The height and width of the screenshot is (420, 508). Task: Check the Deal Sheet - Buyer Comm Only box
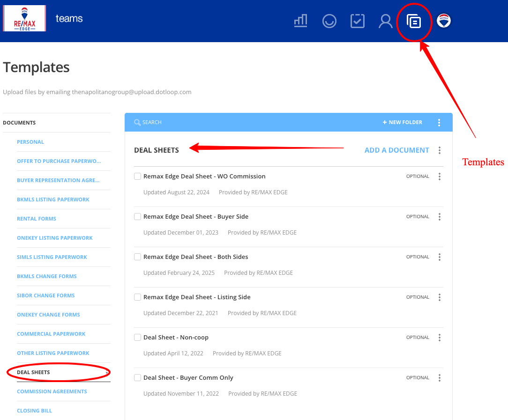point(137,377)
